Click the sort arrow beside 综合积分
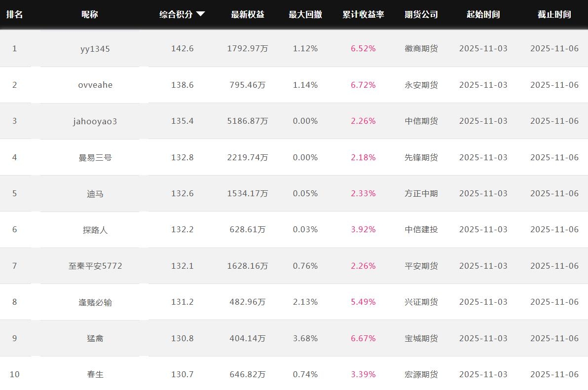588x390 pixels. click(x=200, y=14)
